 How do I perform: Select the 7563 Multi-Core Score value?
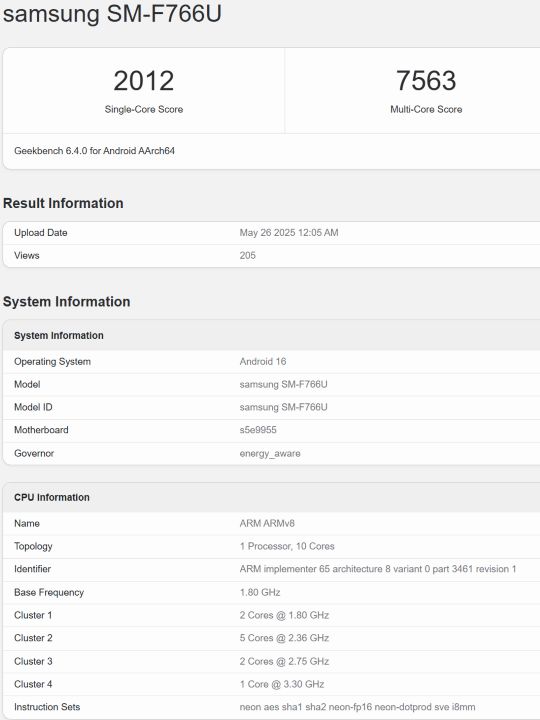426,81
